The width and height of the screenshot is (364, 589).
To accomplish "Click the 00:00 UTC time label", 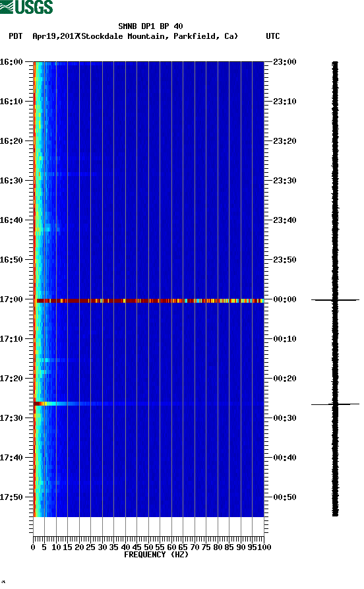I will 285,299.
